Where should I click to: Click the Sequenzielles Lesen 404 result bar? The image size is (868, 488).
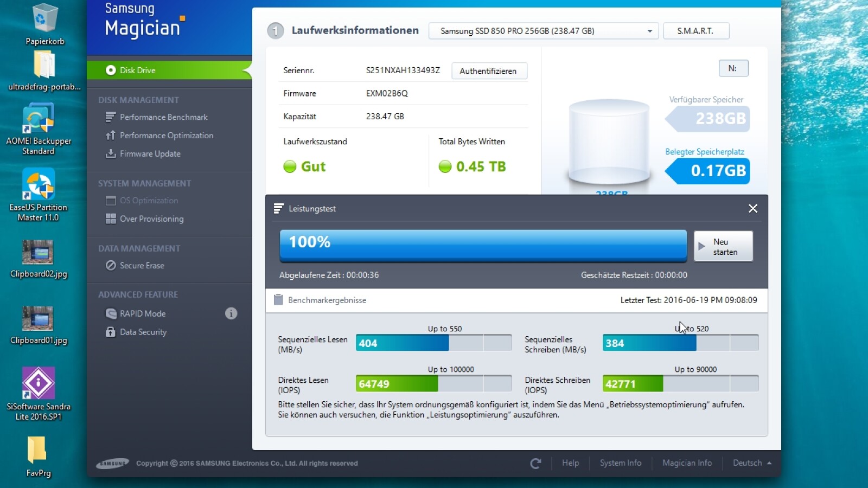coord(433,343)
